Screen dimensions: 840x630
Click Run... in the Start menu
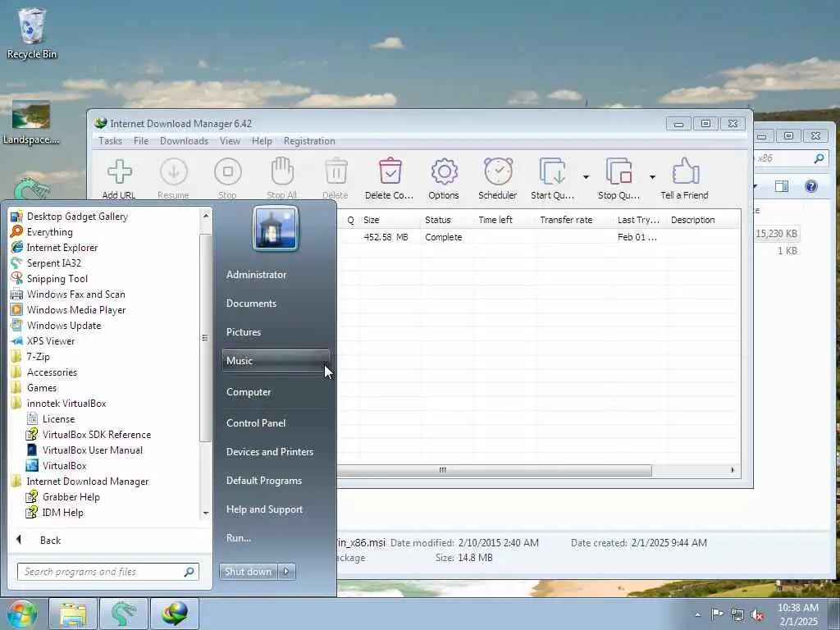[276, 538]
